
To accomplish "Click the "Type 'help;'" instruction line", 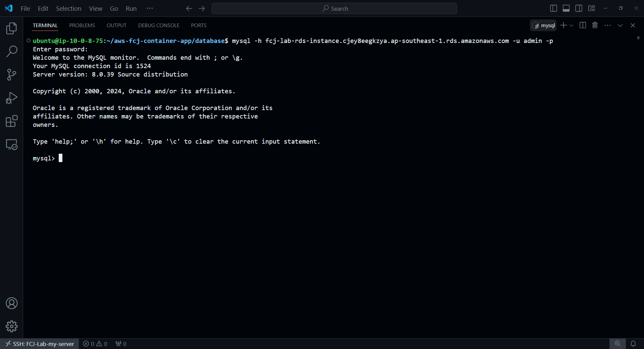I will [176, 141].
